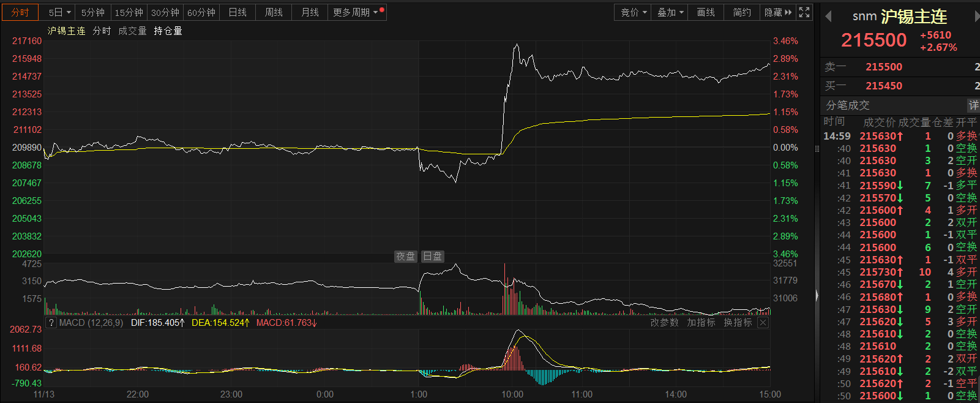Click the :45 215730 trade row
This screenshot has width=980, height=403.
click(x=900, y=272)
